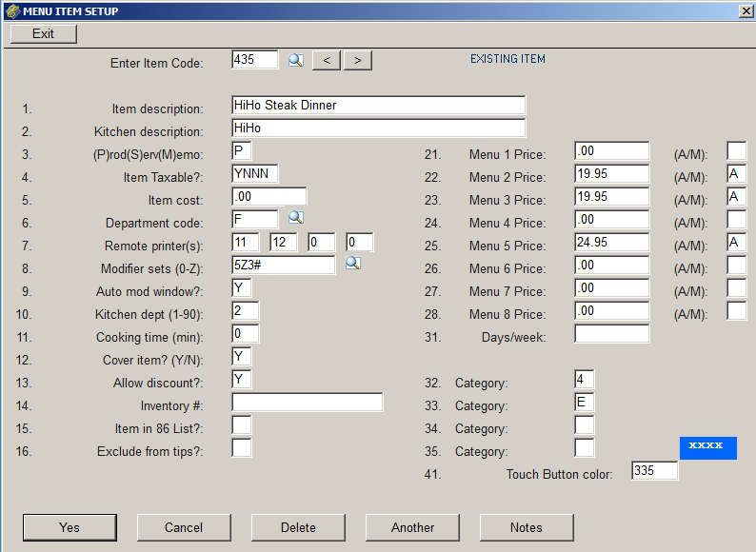Click the Cooking time field
756x552 pixels.
coord(245,334)
